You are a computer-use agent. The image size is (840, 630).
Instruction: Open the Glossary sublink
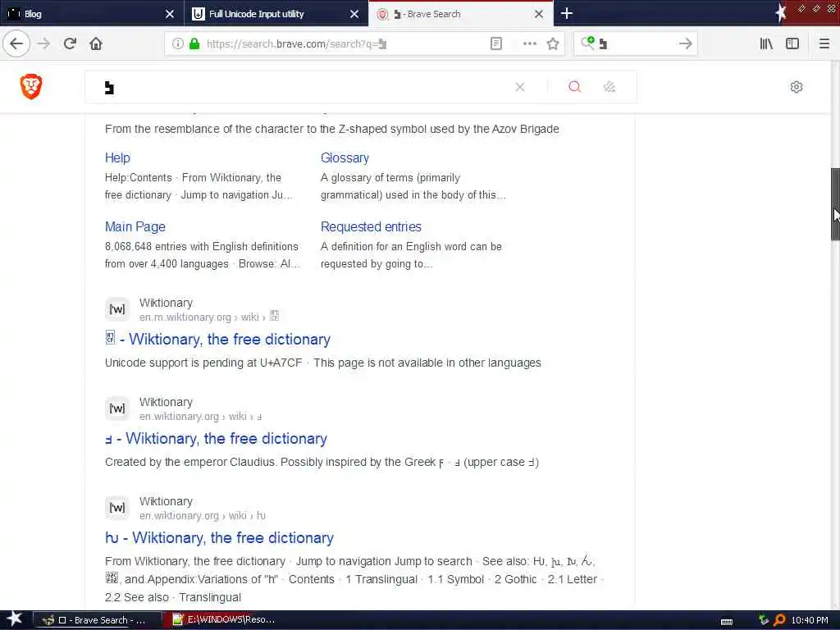pos(345,158)
